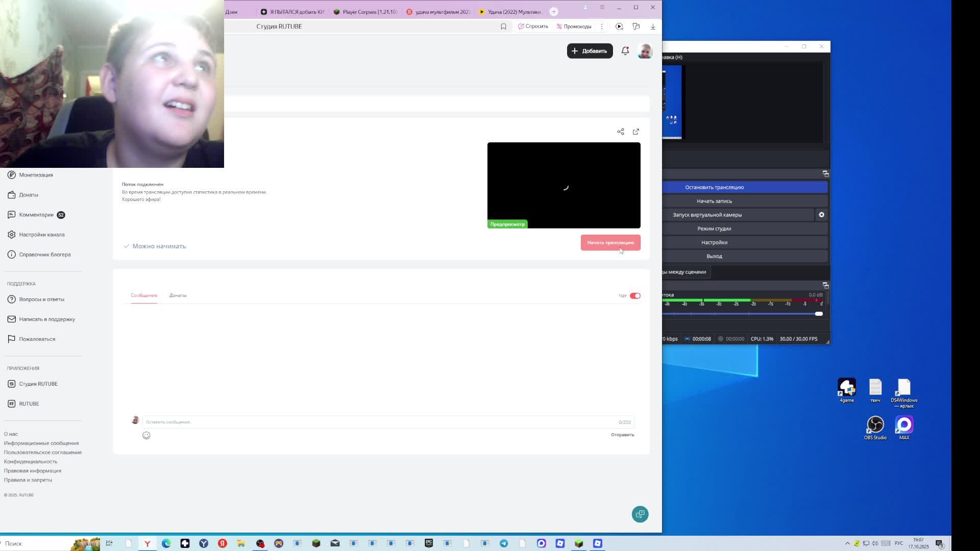Viewport: 980px width, 551px height.
Task: Pop out the OBS audio mixer dock
Action: pyautogui.click(x=825, y=285)
